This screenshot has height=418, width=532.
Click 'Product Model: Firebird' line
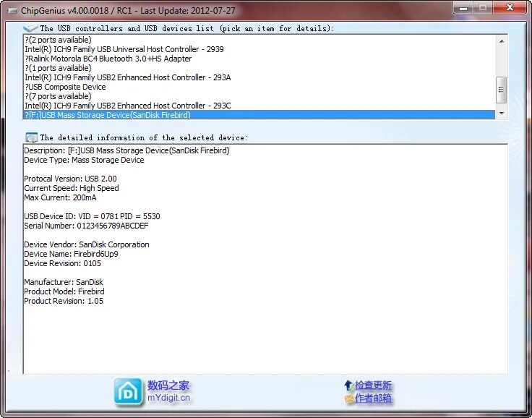tap(64, 291)
